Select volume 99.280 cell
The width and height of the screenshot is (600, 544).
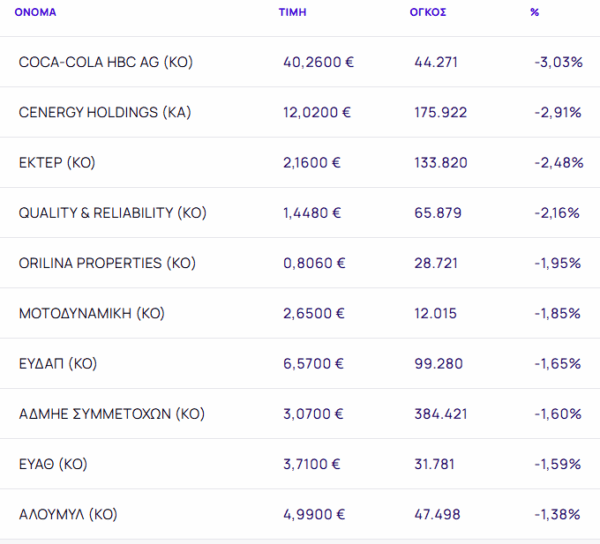pyautogui.click(x=439, y=363)
